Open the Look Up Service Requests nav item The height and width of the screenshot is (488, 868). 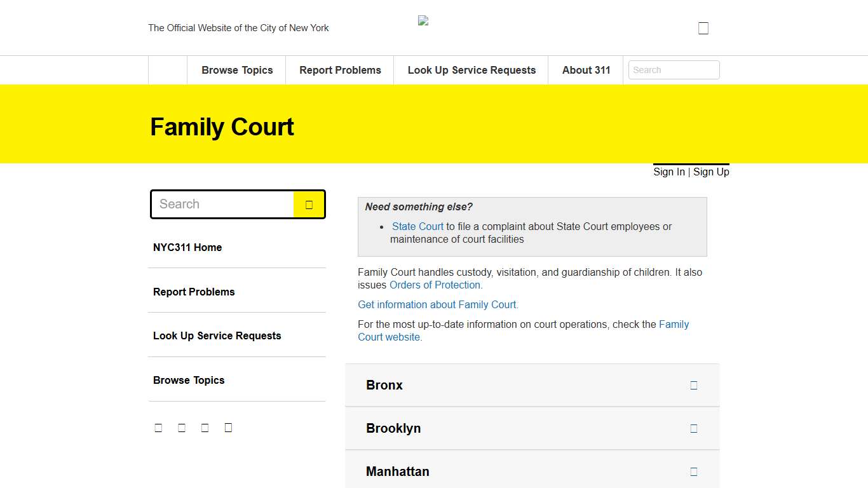(471, 70)
